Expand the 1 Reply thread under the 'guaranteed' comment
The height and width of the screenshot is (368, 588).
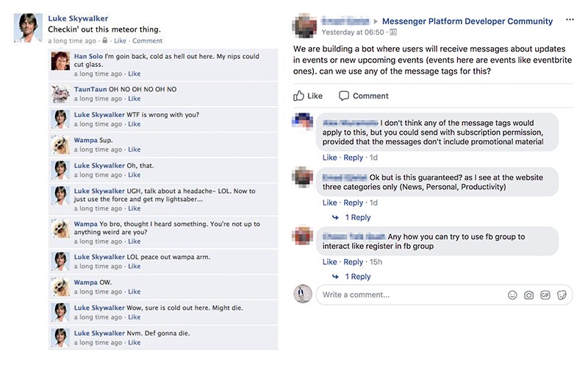(357, 217)
